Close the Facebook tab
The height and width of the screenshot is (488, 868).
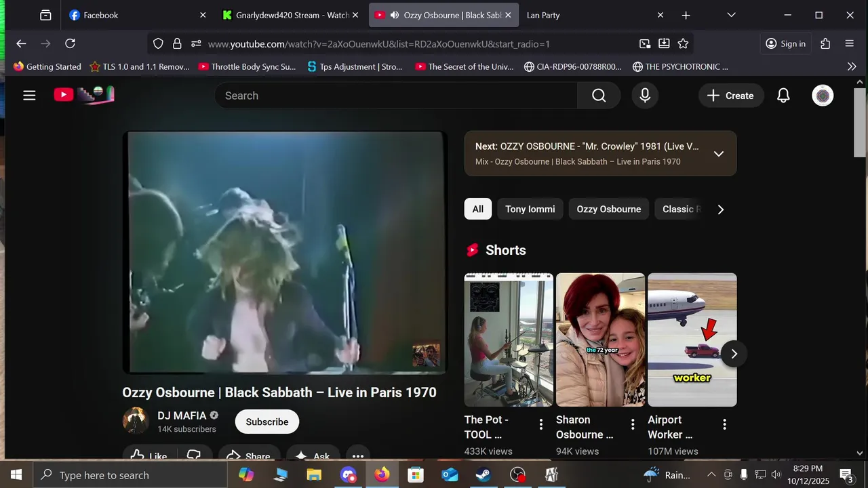[202, 15]
